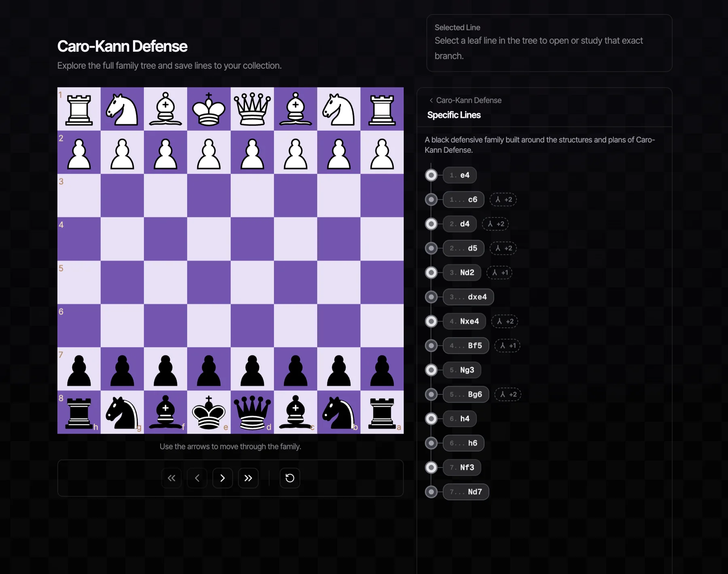Click the white bishop on c1
Screen dimensions: 728x574
(295, 109)
